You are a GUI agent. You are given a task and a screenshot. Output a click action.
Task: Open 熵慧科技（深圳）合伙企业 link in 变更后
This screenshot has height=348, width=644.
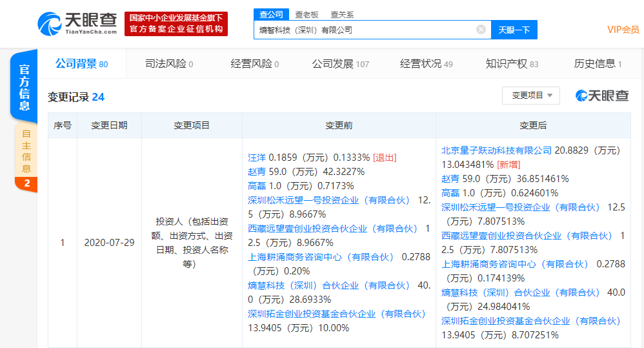[x=521, y=292]
